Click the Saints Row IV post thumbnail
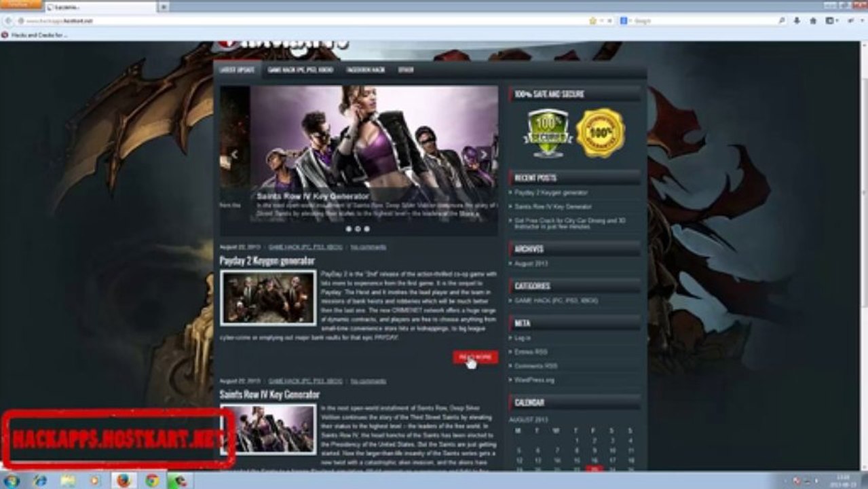The height and width of the screenshot is (489, 868). (x=268, y=429)
